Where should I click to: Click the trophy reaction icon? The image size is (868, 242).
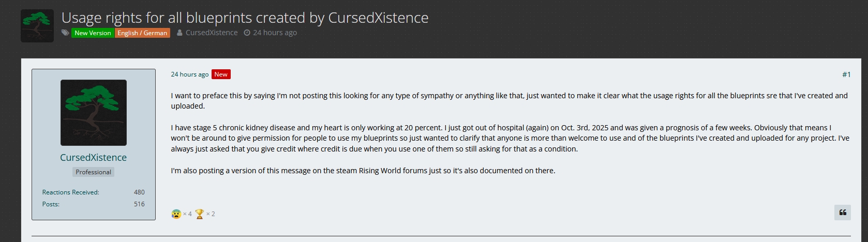(200, 214)
